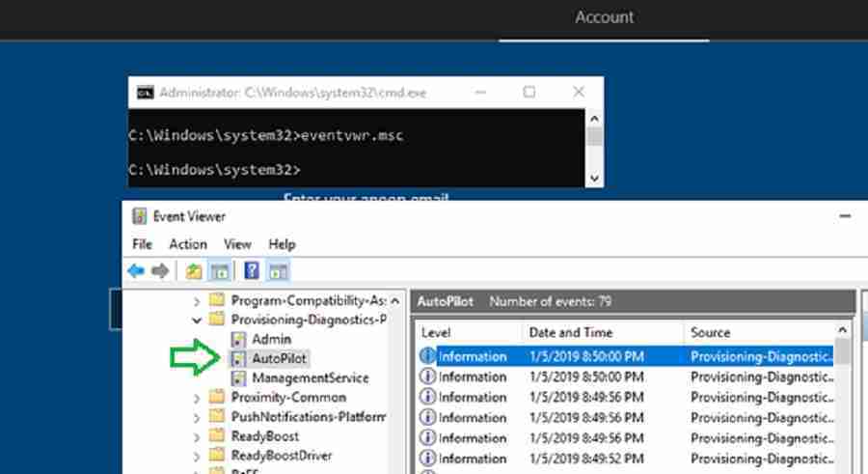Click the ReadyBoostDriver folder icon
Viewport: 868px width, 474px height.
[x=216, y=455]
